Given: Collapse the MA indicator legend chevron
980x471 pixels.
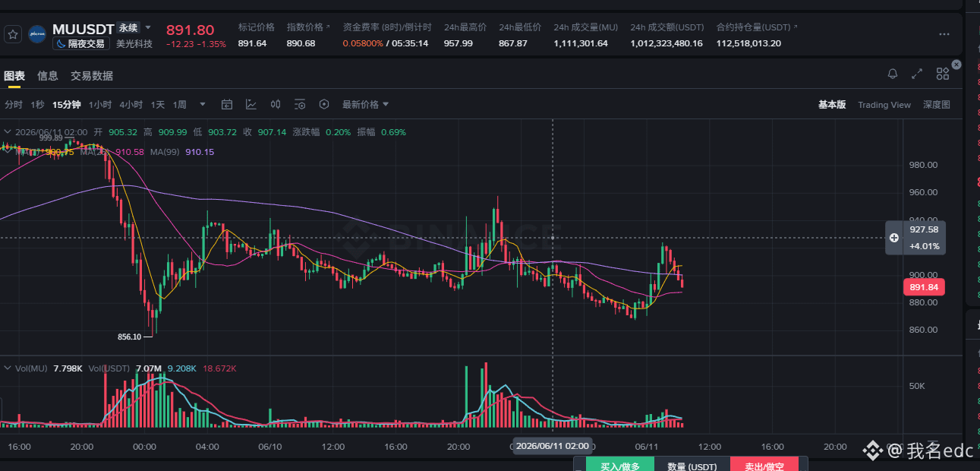Looking at the screenshot, I should click(x=8, y=152).
